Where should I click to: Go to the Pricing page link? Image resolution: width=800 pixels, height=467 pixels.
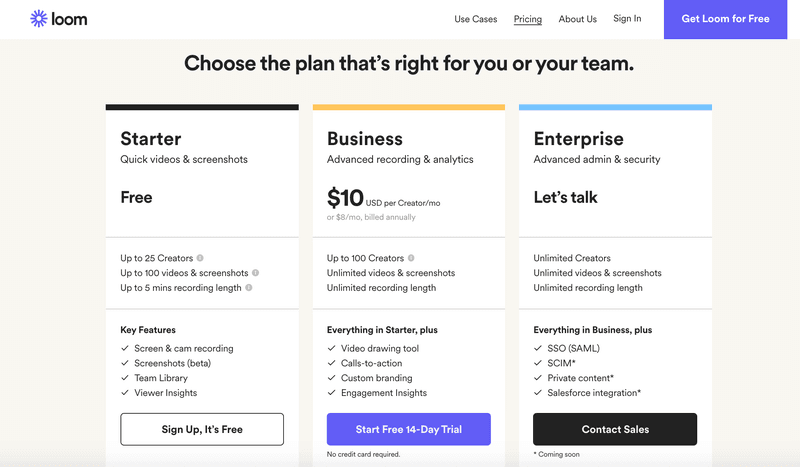point(528,19)
